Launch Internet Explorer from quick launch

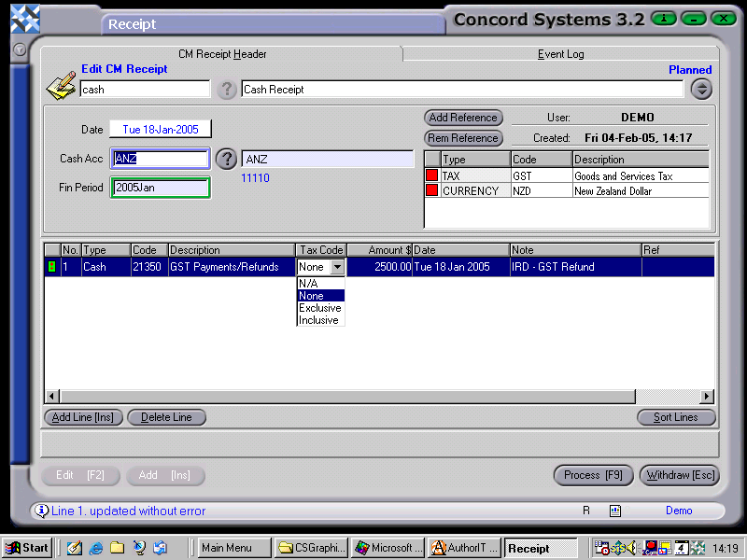(x=95, y=548)
